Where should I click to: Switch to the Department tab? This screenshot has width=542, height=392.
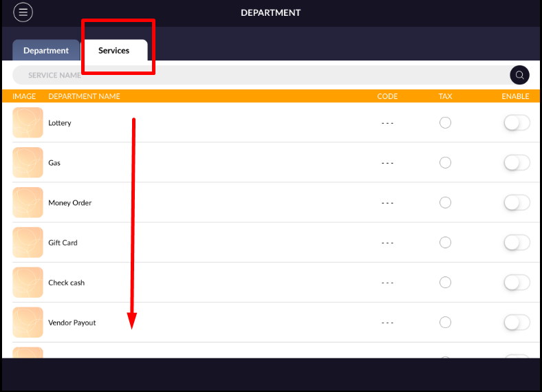pos(46,50)
